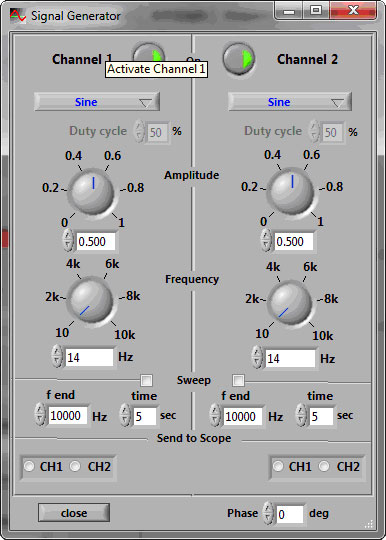Enable the Channel 1 Sweep checkbox

coord(147,381)
